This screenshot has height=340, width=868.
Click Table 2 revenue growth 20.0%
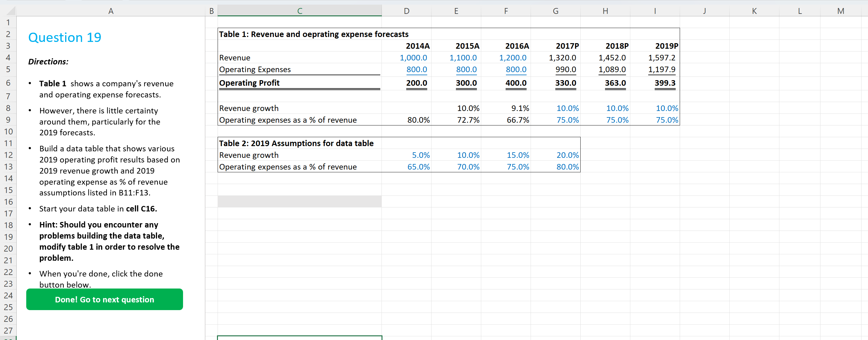tap(567, 155)
